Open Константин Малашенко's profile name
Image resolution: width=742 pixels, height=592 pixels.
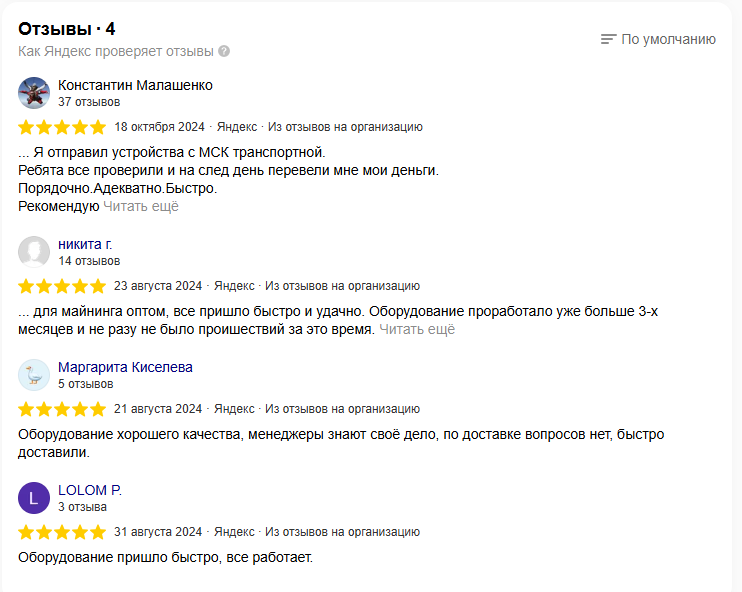tap(135, 85)
